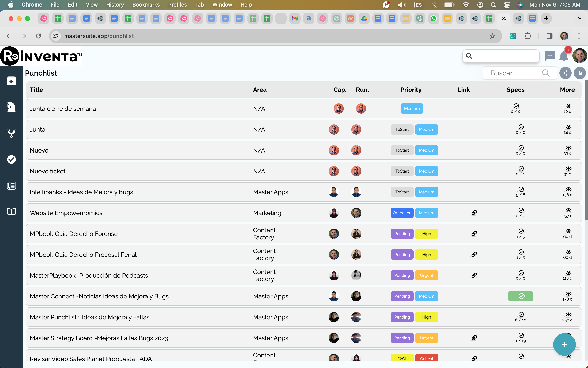Open link icon for Website Empowernomics

[x=474, y=213]
